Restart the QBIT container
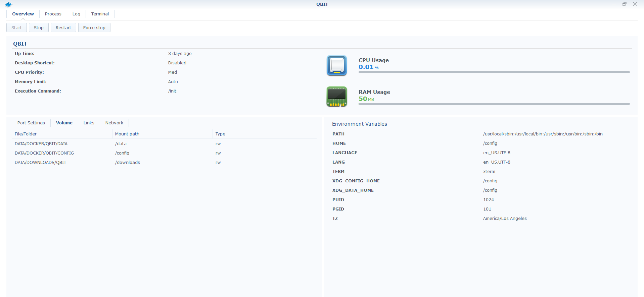The height and width of the screenshot is (297, 644). 63,27
